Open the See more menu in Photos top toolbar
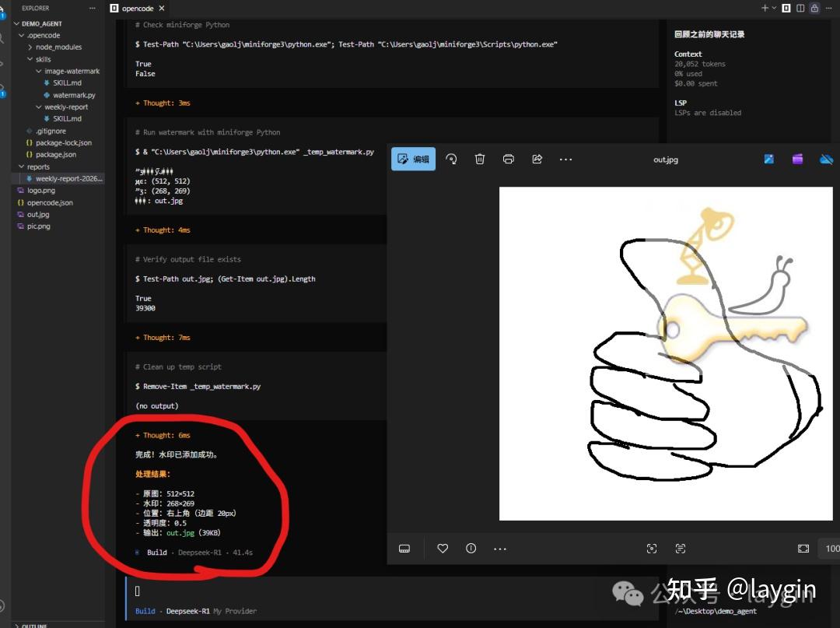Viewport: 840px width, 628px height. (565, 160)
